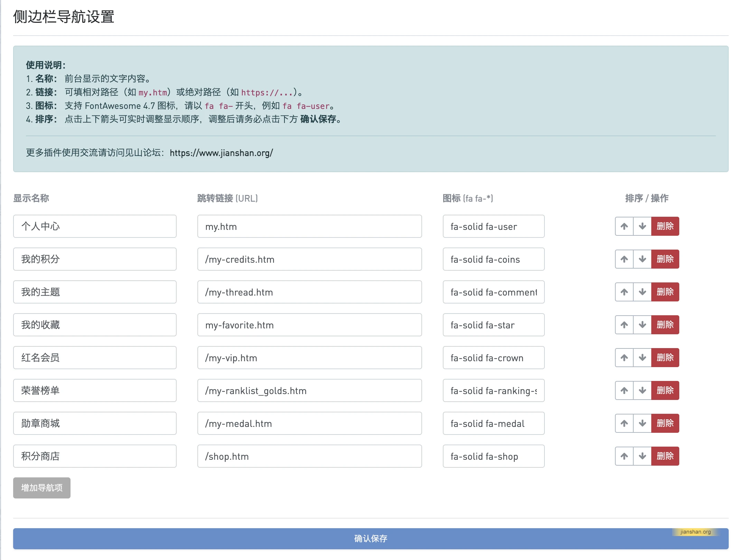Edit the fa-solid fa-coins icon field
This screenshot has width=737, height=560.
pos(494,259)
